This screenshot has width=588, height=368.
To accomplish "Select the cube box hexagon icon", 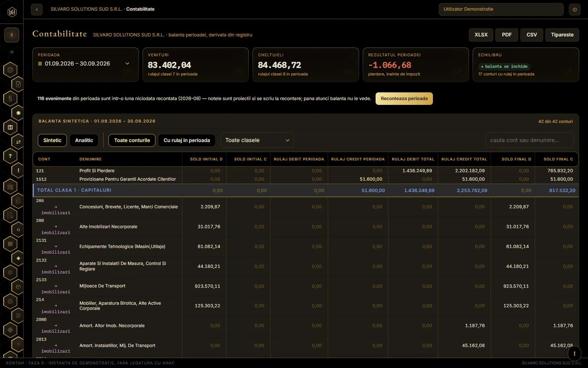I will (18, 287).
